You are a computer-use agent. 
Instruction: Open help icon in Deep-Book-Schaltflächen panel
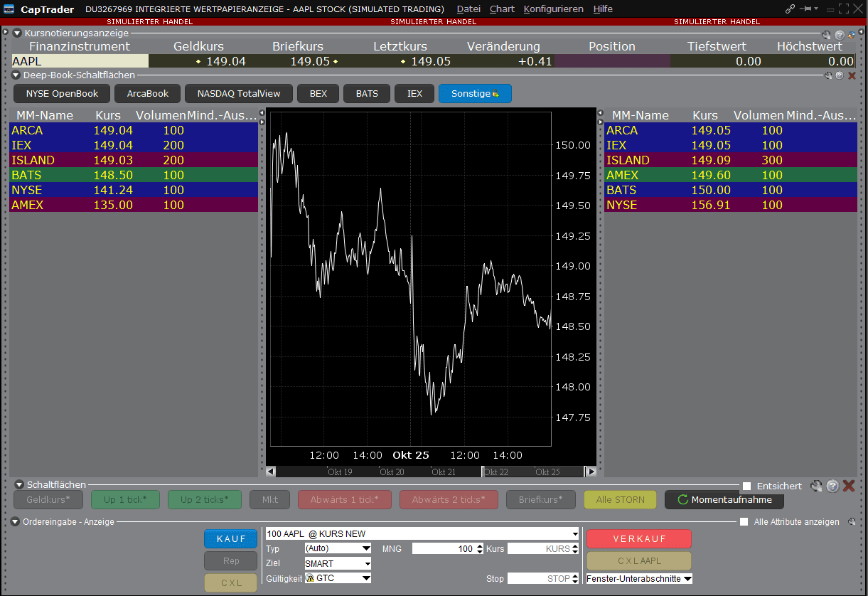click(x=840, y=75)
